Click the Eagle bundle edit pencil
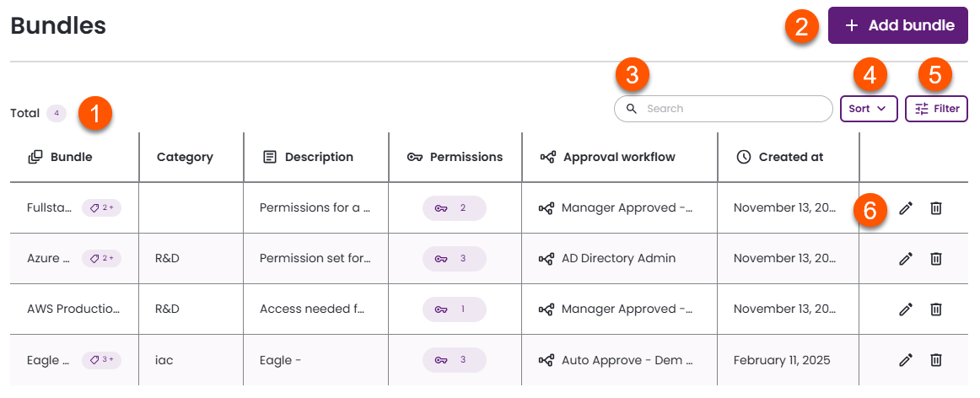Viewport: 980px width, 398px height. tap(906, 360)
